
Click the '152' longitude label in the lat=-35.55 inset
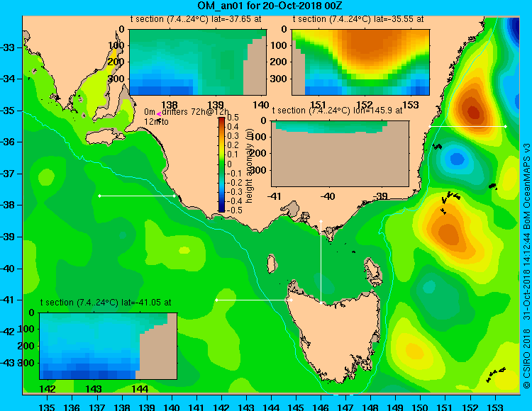364,105
